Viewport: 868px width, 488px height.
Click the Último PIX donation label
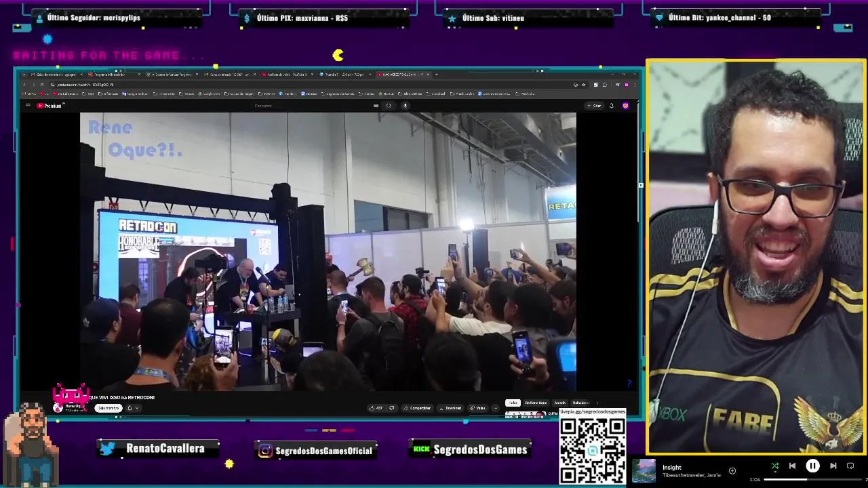(x=302, y=18)
